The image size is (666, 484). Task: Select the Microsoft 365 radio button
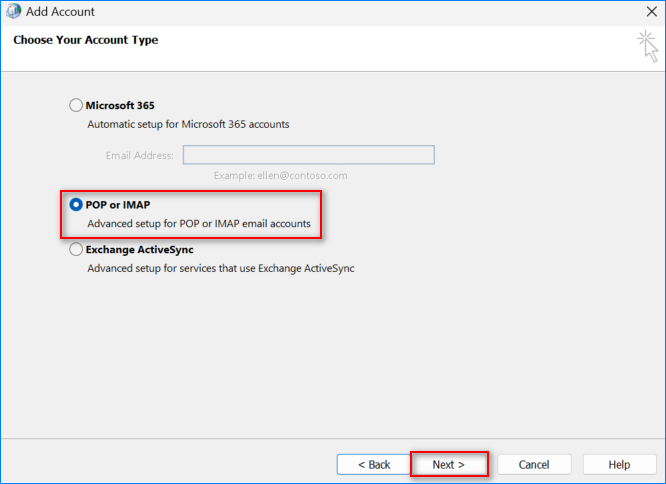[x=76, y=105]
